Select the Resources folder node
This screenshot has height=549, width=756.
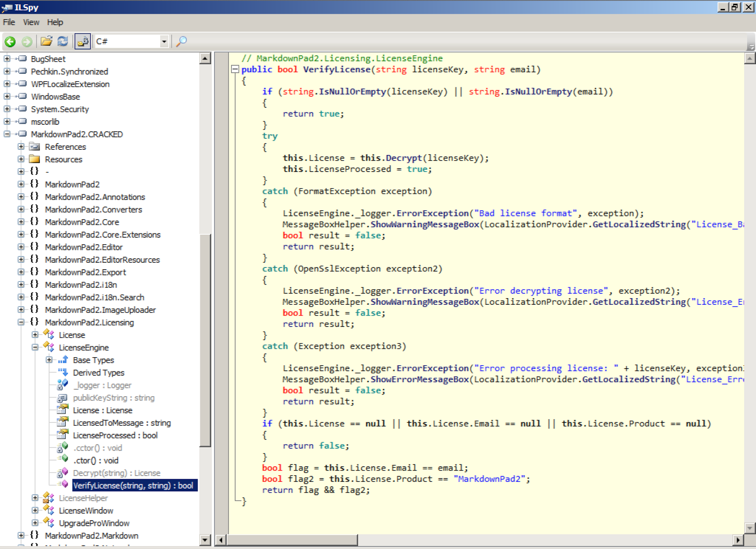pyautogui.click(x=63, y=159)
